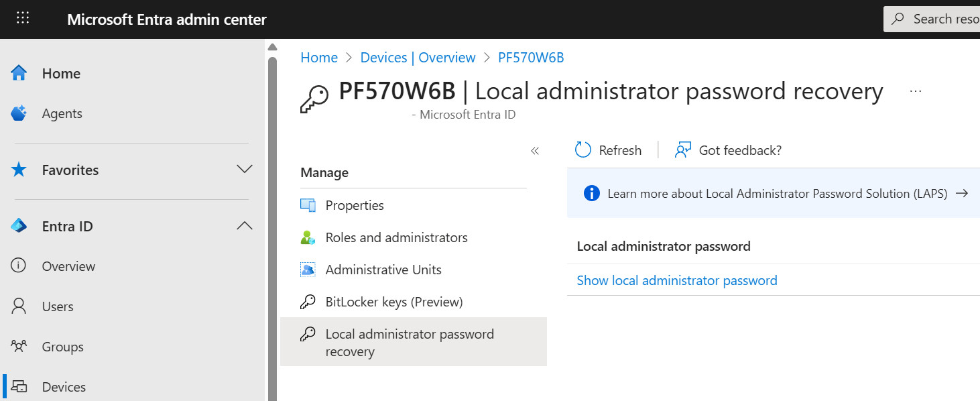Click Show local administrator password link

tap(677, 280)
